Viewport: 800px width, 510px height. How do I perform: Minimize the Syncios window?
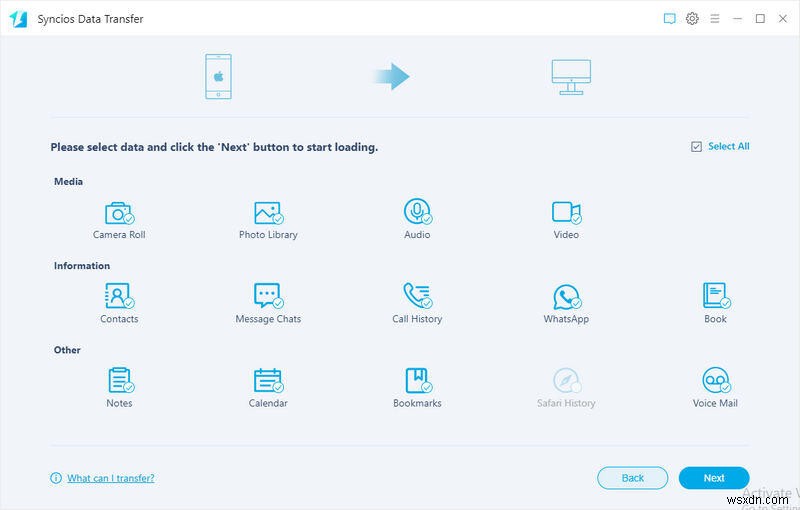[x=737, y=19]
